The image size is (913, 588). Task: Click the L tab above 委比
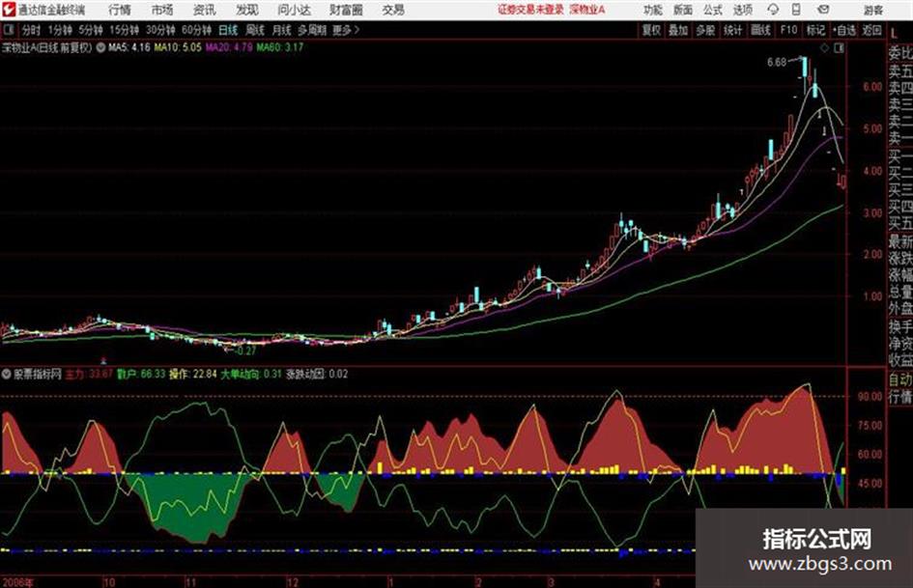895,34
